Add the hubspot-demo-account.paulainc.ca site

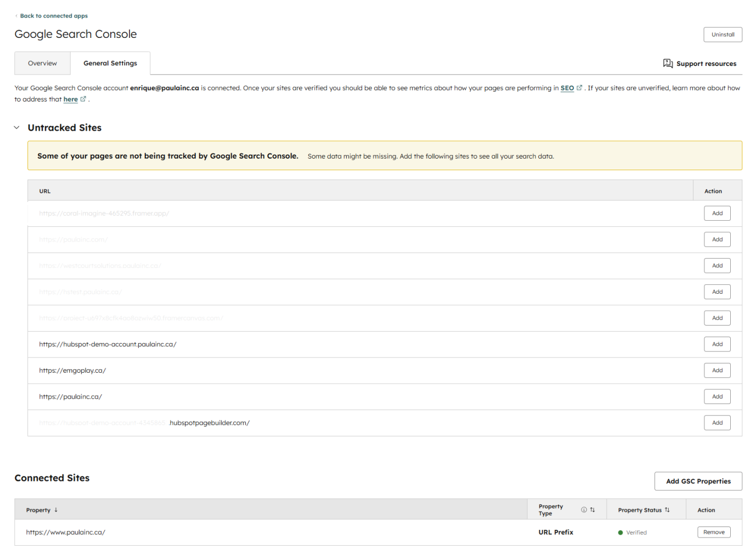[x=717, y=344]
